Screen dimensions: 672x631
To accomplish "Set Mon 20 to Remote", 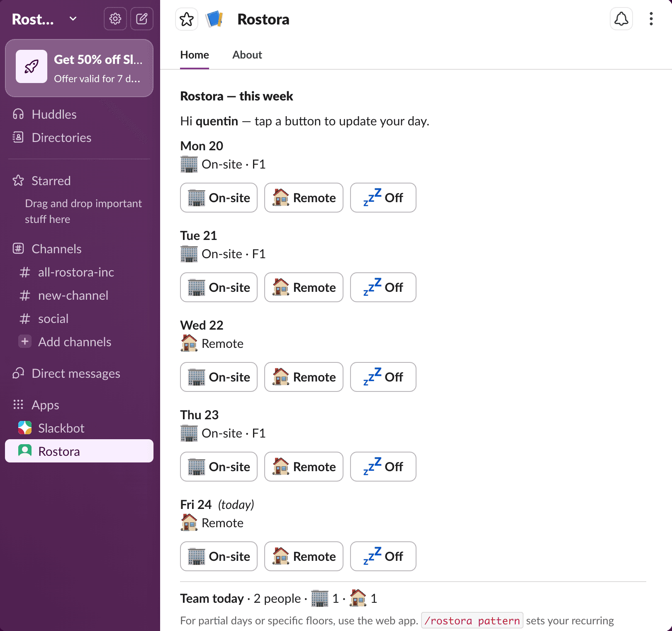I will click(x=304, y=198).
